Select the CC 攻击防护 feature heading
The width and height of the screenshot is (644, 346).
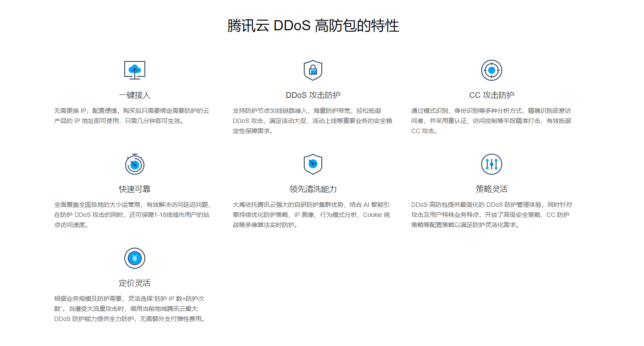pyautogui.click(x=492, y=95)
